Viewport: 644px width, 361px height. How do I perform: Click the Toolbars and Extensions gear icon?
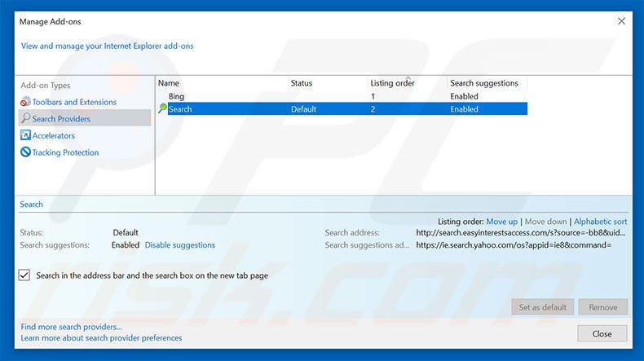(25, 101)
